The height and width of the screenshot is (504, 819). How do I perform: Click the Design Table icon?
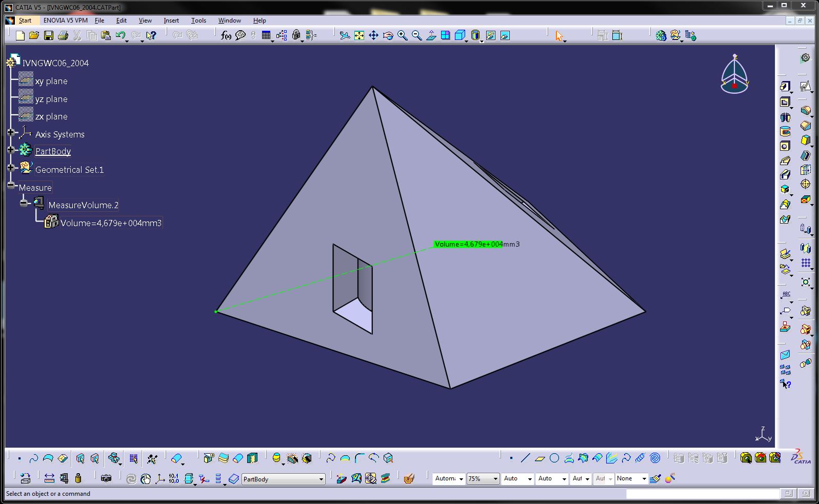coord(266,35)
